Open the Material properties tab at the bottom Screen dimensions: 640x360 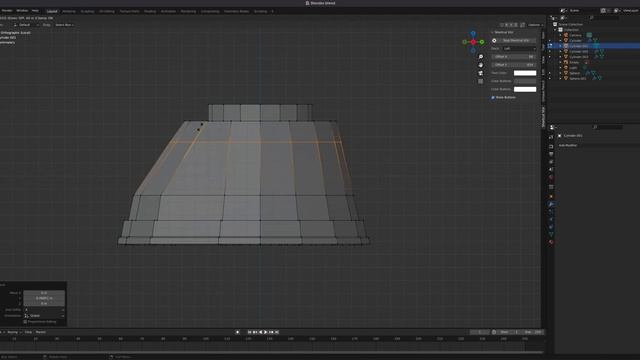click(x=551, y=242)
